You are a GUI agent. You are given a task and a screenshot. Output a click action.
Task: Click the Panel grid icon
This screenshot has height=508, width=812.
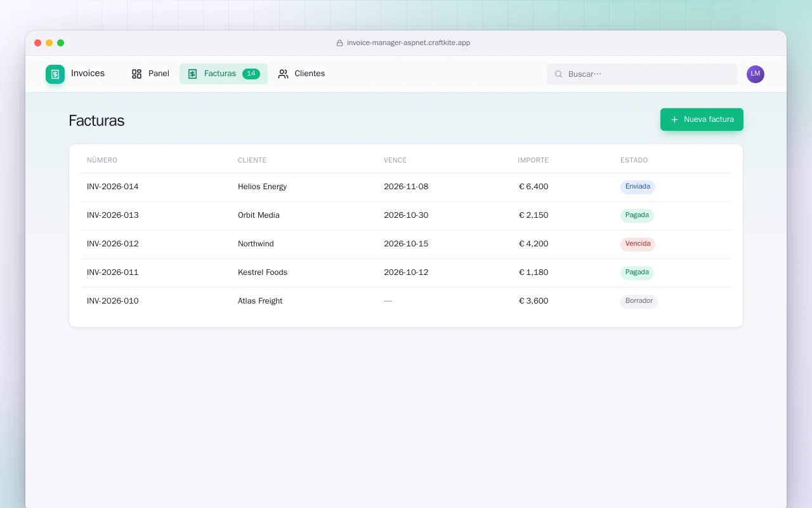136,74
